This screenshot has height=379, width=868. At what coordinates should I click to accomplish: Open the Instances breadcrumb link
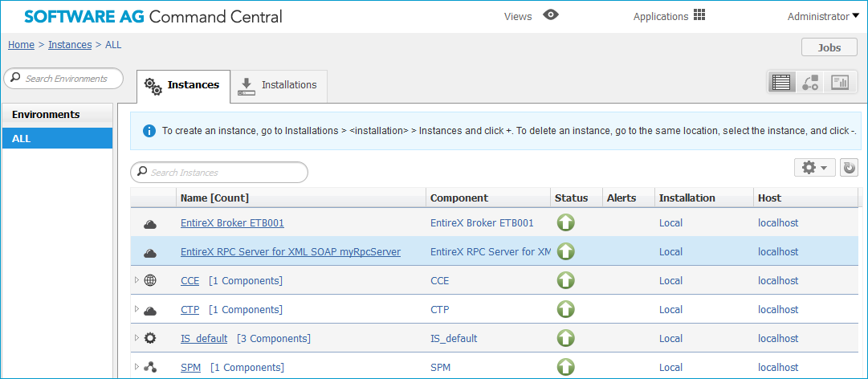[x=70, y=45]
